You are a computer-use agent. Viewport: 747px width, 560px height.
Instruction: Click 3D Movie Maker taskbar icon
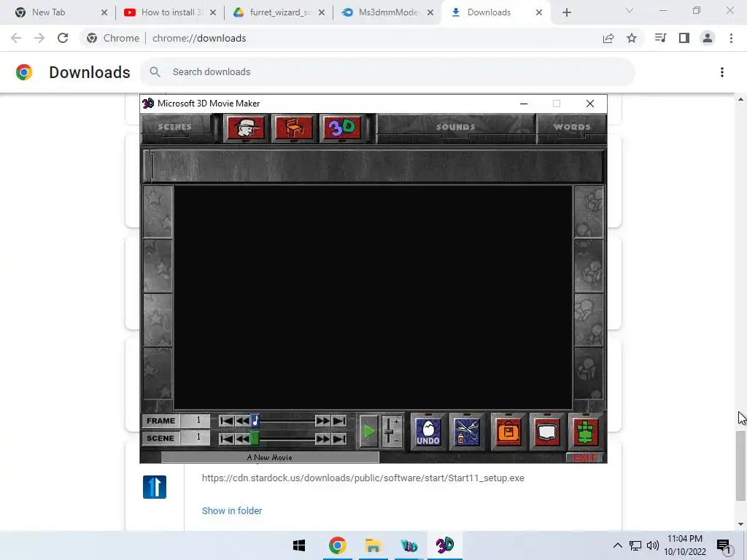pos(445,545)
